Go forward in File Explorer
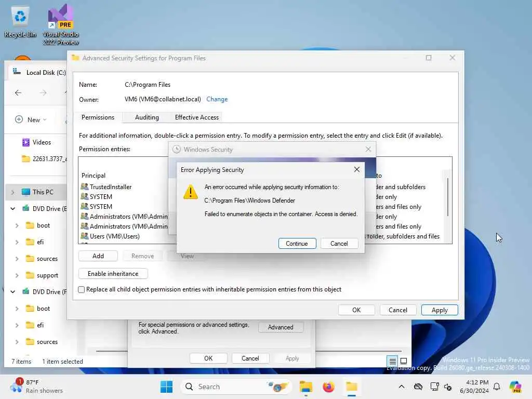This screenshot has width=532, height=399. 43,92
